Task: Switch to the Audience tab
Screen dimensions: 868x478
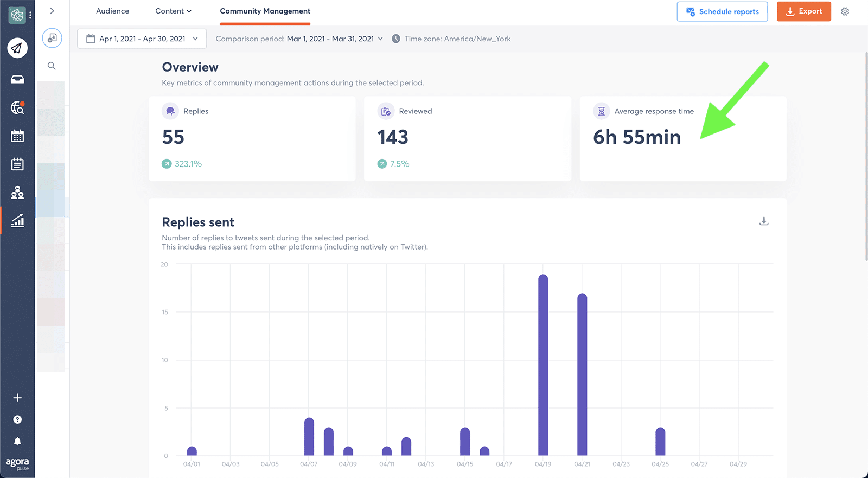Action: tap(112, 11)
